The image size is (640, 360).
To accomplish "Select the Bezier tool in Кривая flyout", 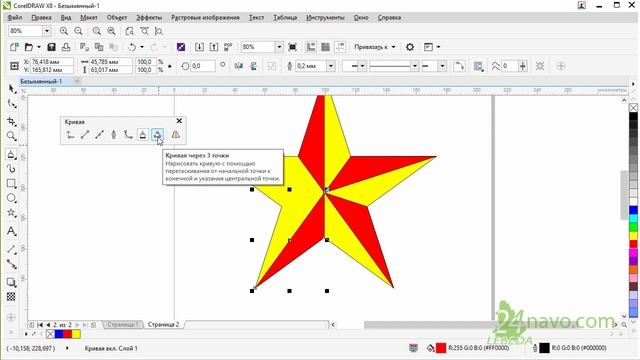I will [x=99, y=135].
